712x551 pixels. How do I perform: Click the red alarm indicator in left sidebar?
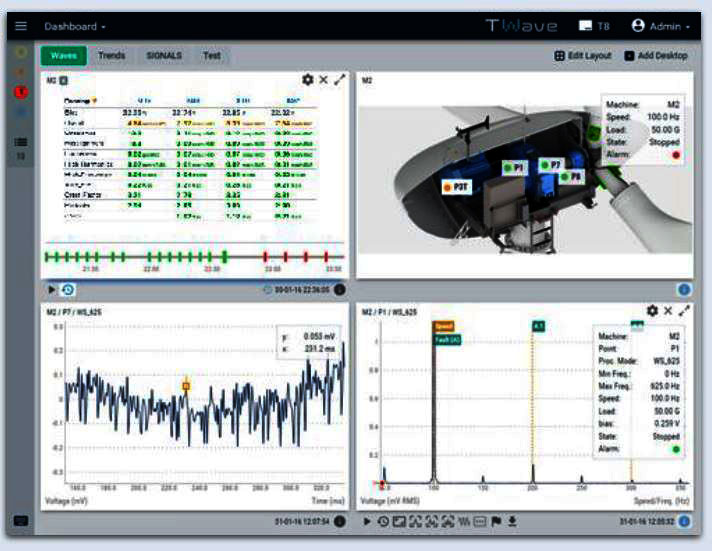tap(21, 92)
